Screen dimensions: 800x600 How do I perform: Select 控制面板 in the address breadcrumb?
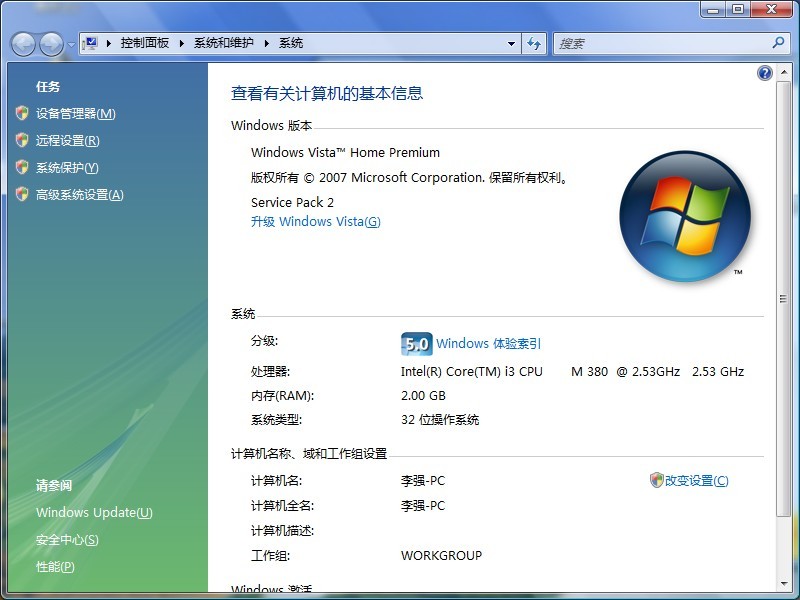pyautogui.click(x=145, y=43)
